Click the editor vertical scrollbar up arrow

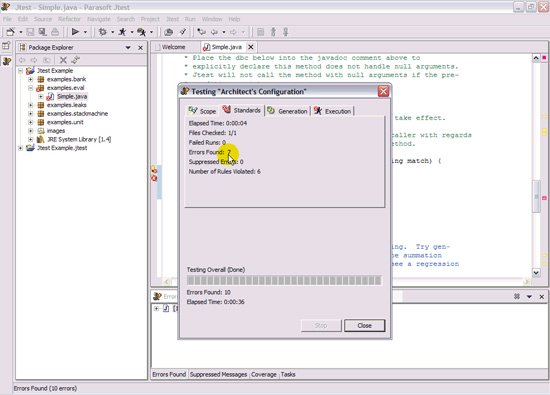(x=536, y=58)
